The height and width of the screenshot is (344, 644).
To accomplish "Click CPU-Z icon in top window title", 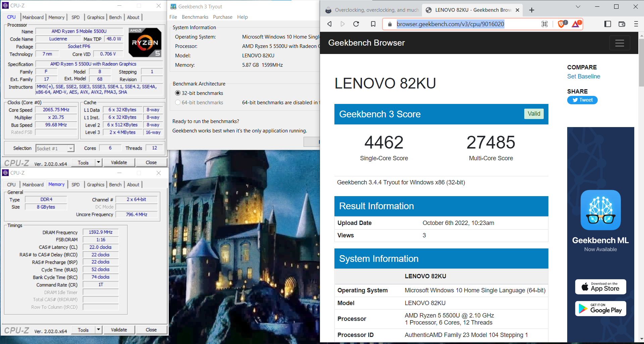I will tap(5, 6).
